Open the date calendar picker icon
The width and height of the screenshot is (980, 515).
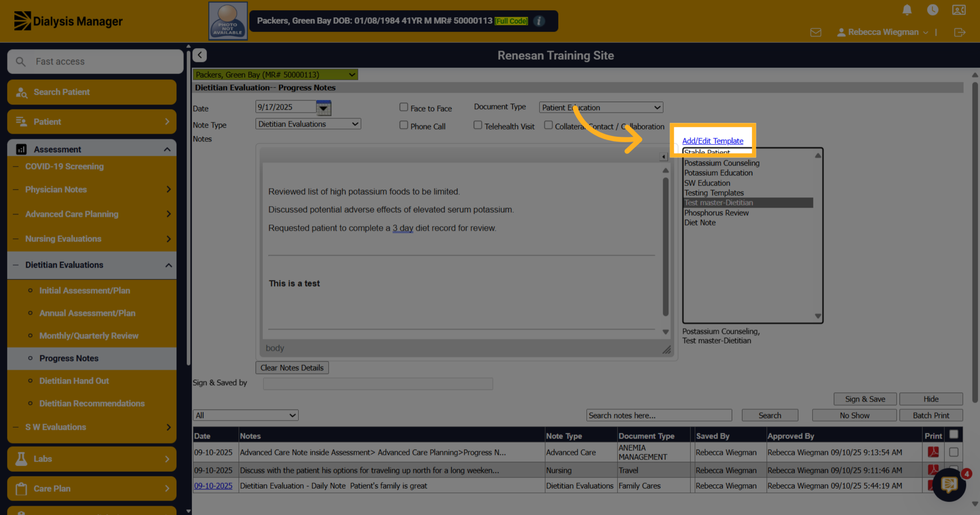point(323,108)
